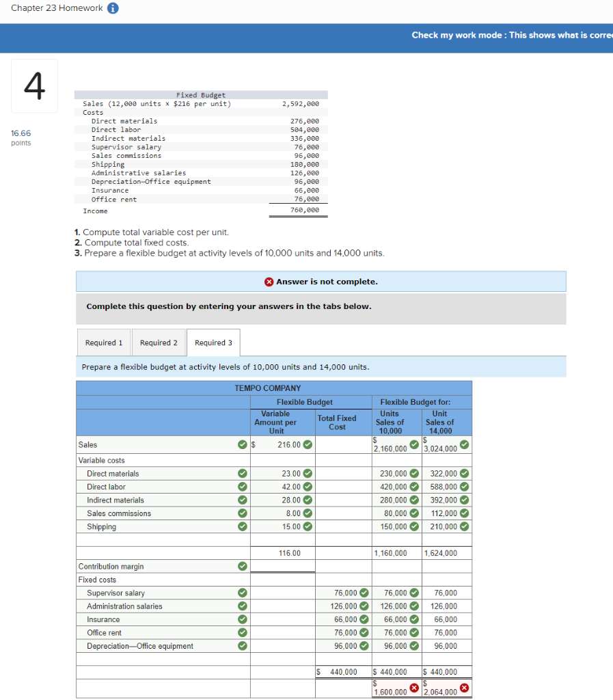Click the green check beside 322,000
Viewport: 613px width, 700px height.
464,473
